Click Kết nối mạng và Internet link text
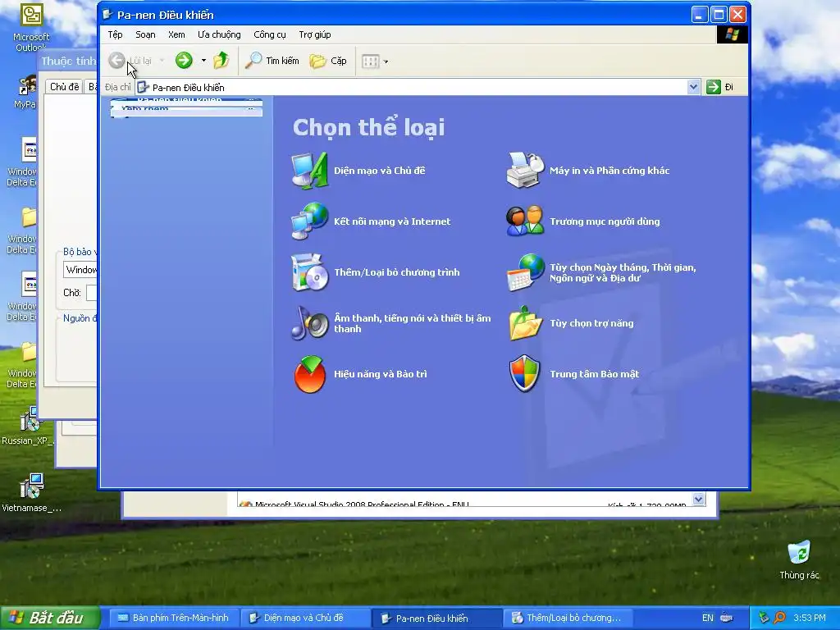This screenshot has height=630, width=840. click(x=392, y=221)
